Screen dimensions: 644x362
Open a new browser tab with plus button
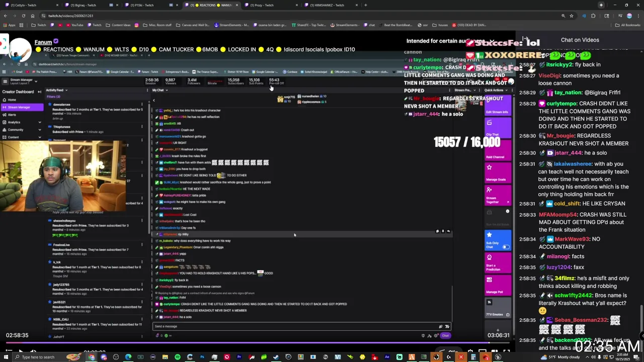365,5
